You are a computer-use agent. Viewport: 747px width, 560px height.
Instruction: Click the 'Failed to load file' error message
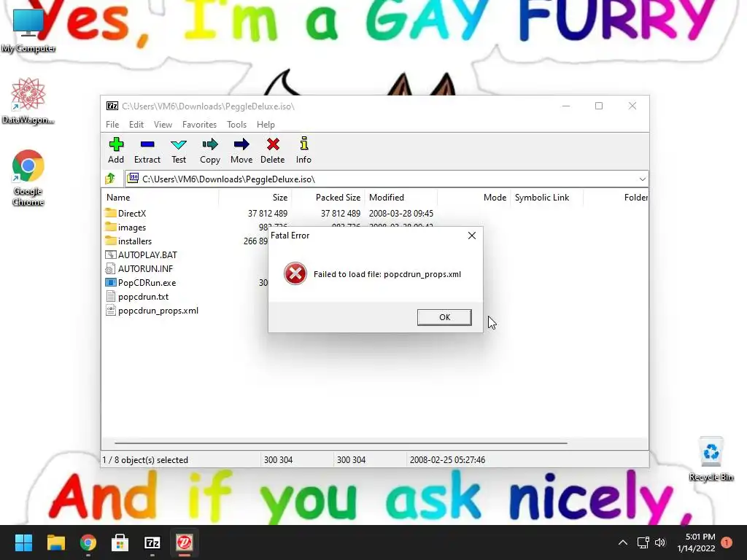[x=387, y=274]
